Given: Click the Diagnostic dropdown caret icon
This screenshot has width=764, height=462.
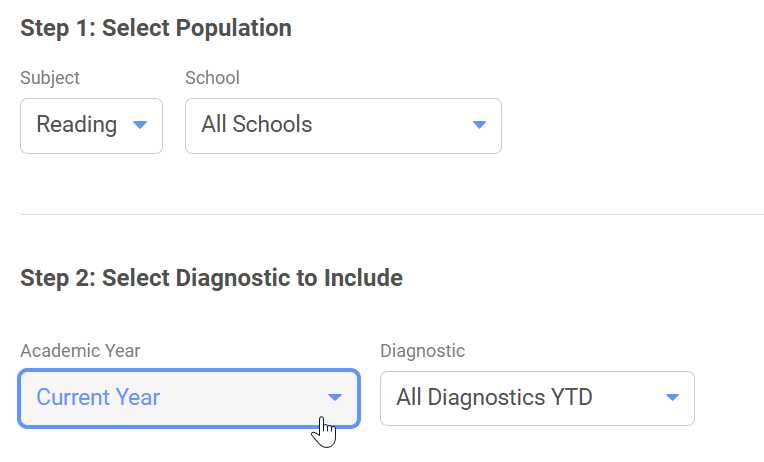Looking at the screenshot, I should [x=672, y=398].
